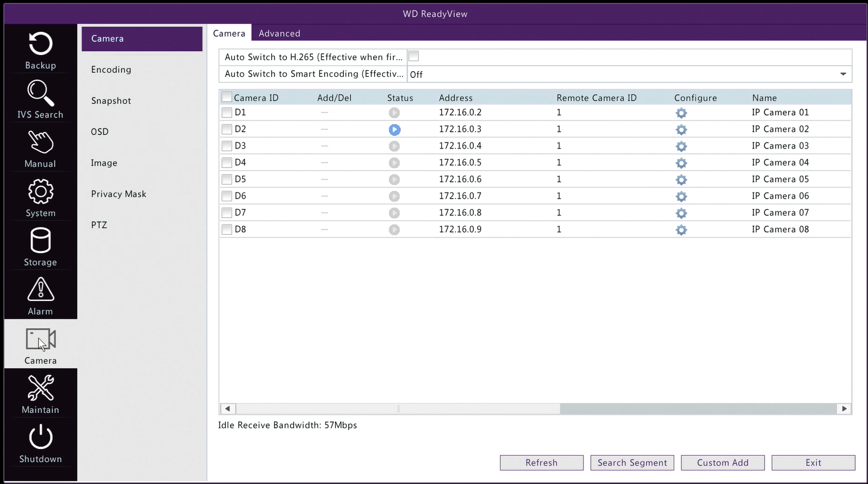The width and height of the screenshot is (868, 484).
Task: Click the Refresh button
Action: coord(542,463)
